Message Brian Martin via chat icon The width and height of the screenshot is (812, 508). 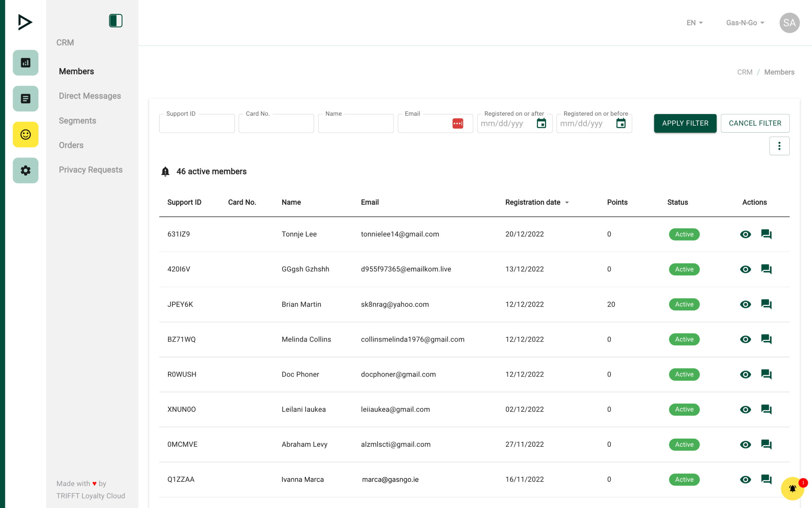tap(766, 304)
